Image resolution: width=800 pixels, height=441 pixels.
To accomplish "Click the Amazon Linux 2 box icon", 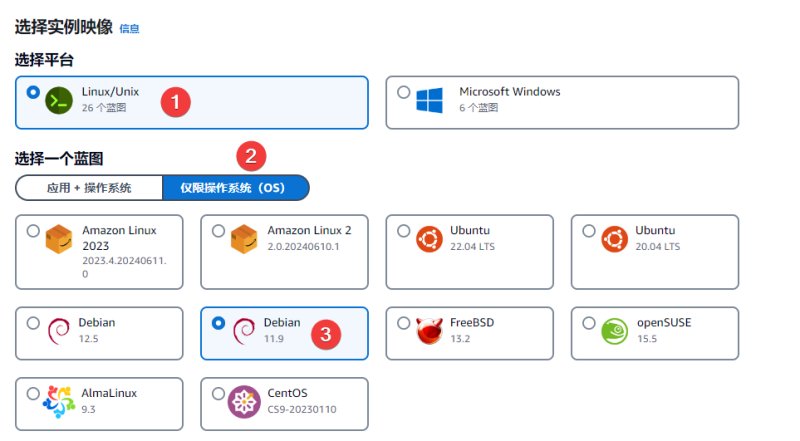I will coord(244,239).
